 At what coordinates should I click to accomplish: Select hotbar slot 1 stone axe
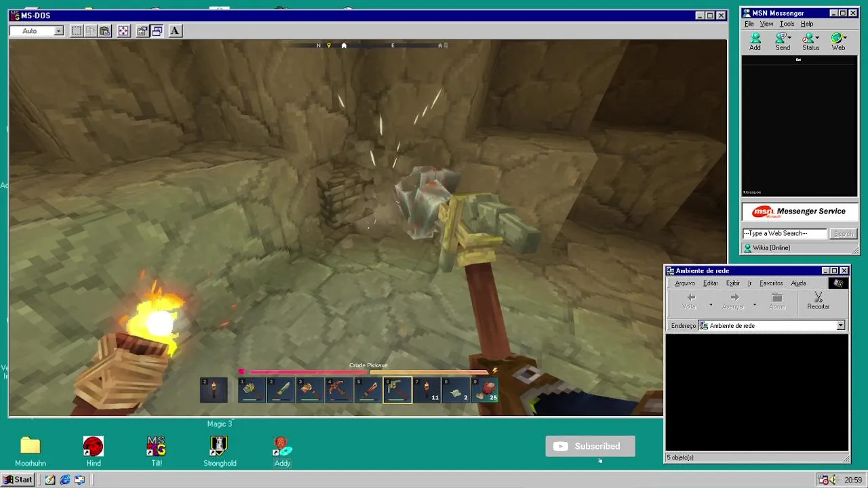click(x=251, y=390)
